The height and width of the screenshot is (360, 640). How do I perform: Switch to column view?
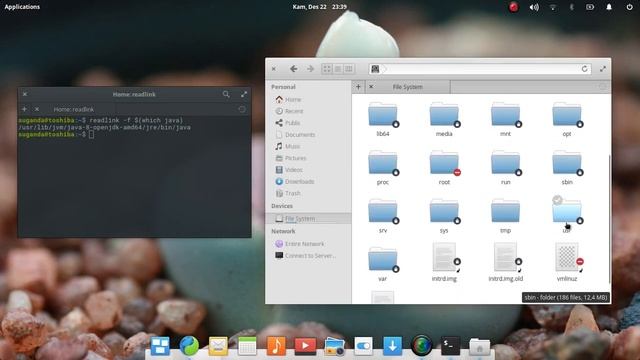[349, 69]
